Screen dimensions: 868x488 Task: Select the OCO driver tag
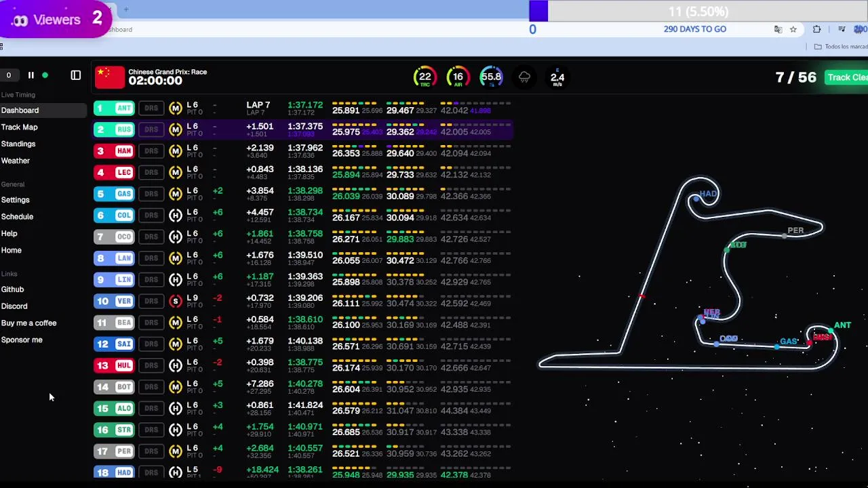tap(114, 237)
